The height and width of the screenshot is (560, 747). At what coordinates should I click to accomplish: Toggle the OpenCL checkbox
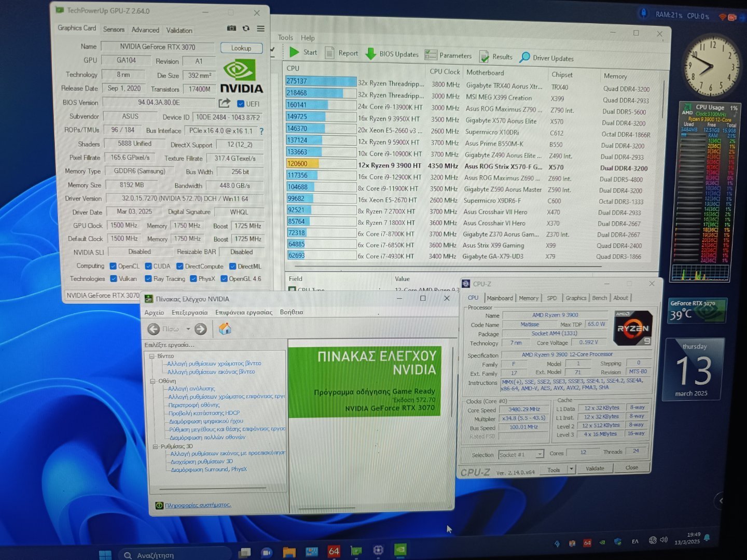click(x=113, y=266)
